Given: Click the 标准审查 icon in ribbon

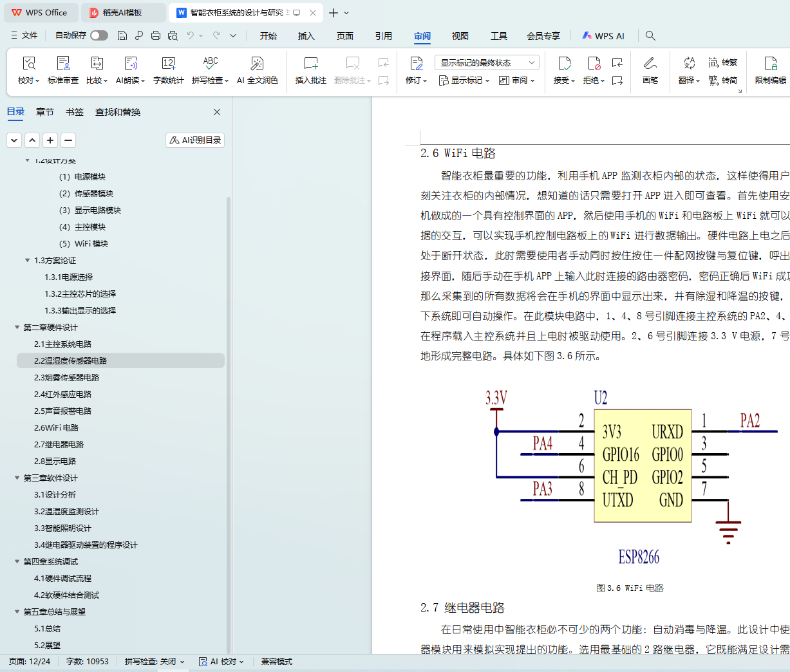Looking at the screenshot, I should tap(63, 64).
